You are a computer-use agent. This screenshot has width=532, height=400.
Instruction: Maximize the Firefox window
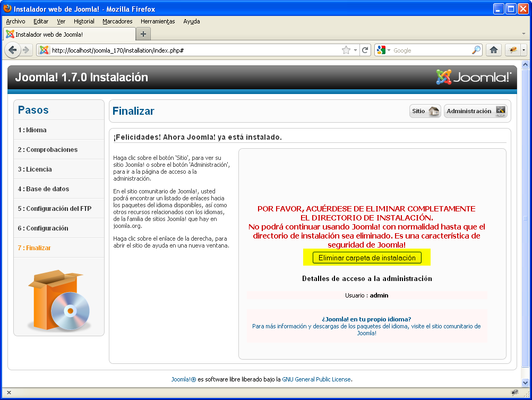tap(511, 9)
